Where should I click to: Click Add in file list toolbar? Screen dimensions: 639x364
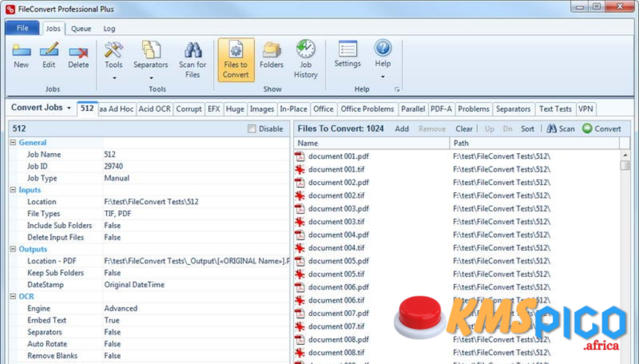[402, 129]
